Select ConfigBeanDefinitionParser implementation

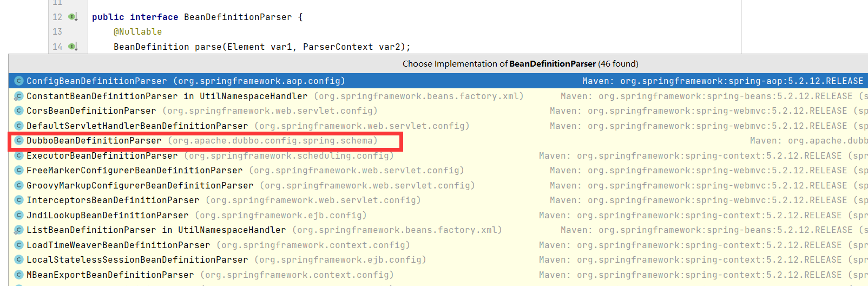[x=96, y=81]
